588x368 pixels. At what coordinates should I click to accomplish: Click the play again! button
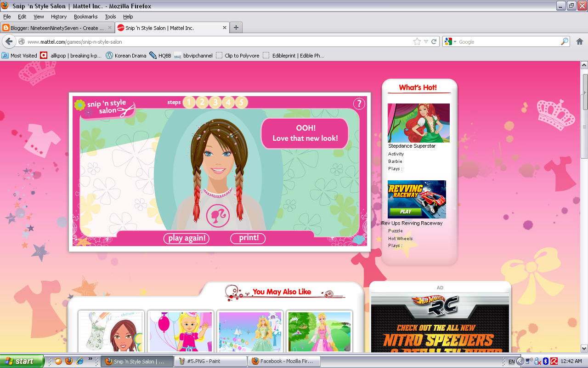coord(187,238)
